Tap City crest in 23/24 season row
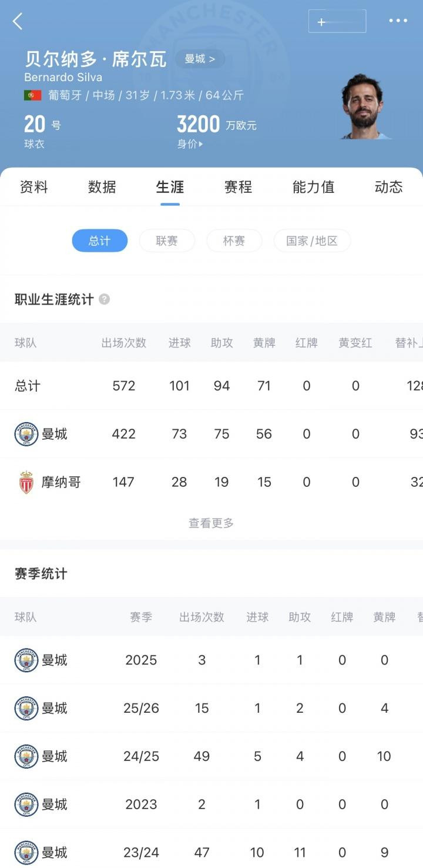This screenshot has width=423, height=868. pos(26,853)
